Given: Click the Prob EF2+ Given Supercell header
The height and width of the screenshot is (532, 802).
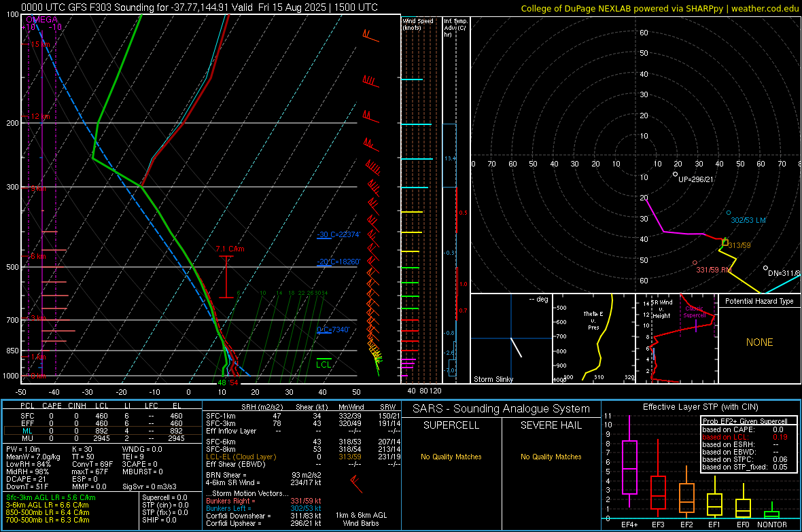Looking at the screenshot, I should [x=745, y=421].
